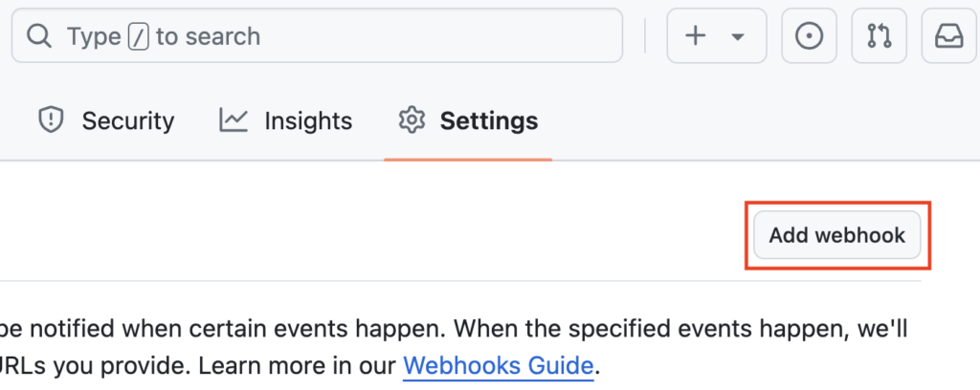Click the shield icon next to Security
This screenshot has width=980, height=390.
[x=51, y=119]
